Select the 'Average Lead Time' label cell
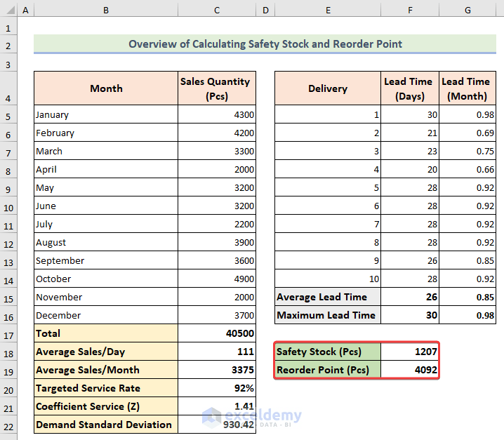The width and height of the screenshot is (504, 440). pos(328,297)
